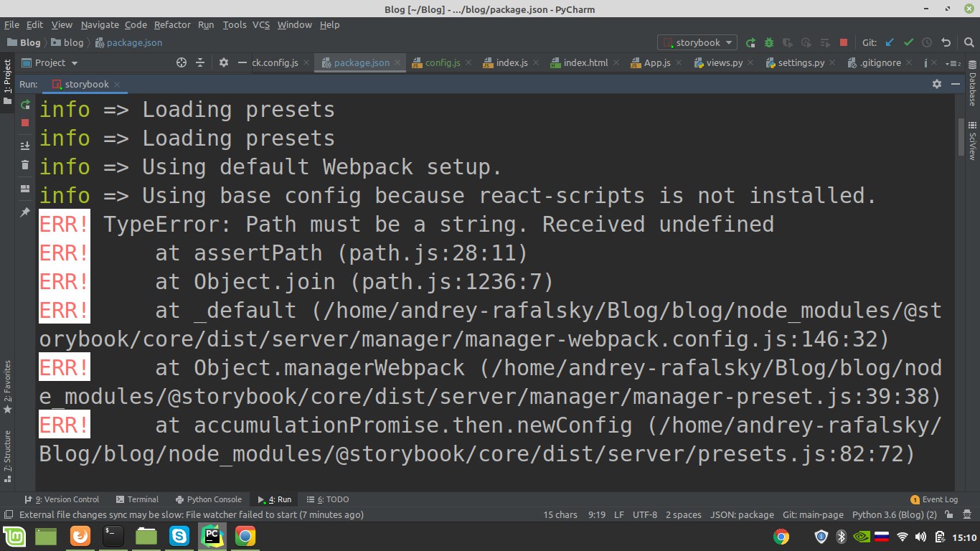Pin the storybook run tab
Viewport: 980px width, 551px height.
pyautogui.click(x=25, y=212)
